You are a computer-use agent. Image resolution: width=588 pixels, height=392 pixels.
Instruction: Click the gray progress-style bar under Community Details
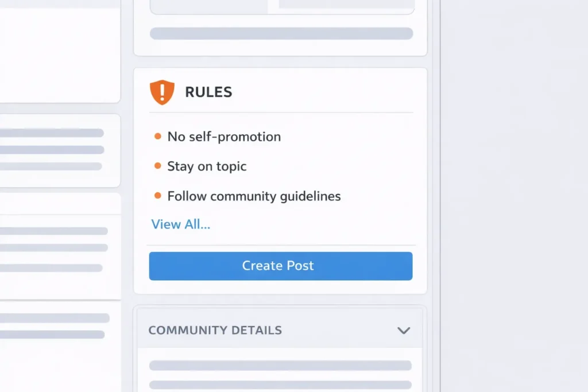point(280,366)
